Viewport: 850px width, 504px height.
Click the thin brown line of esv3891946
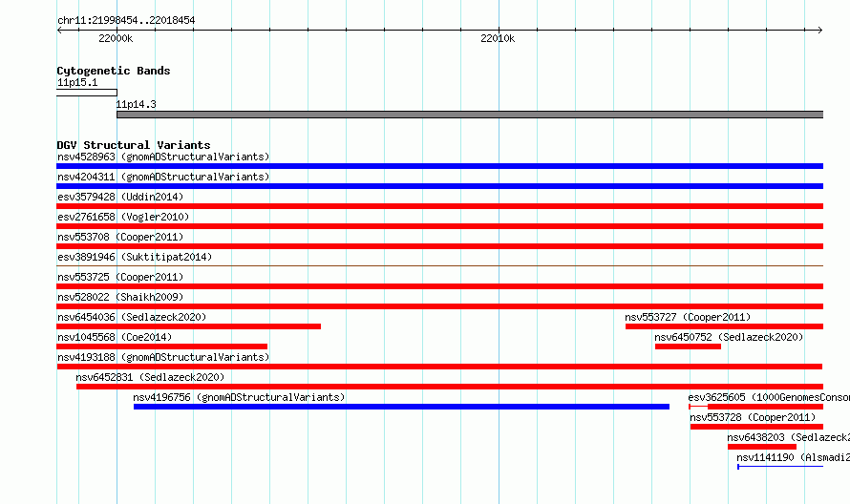tap(440, 265)
